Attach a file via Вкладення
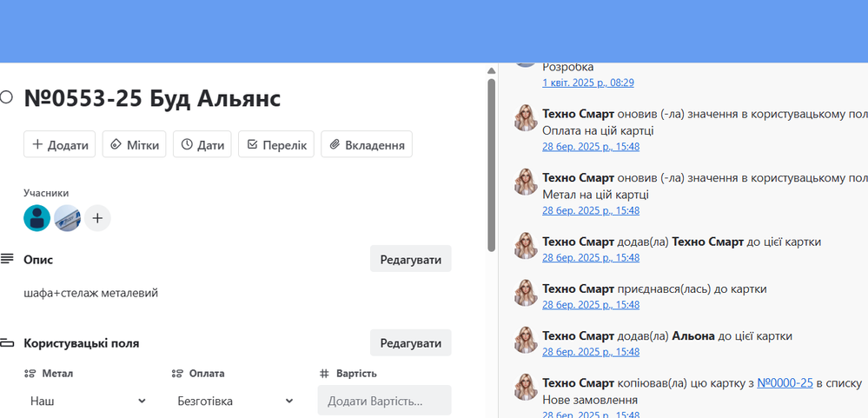 [x=366, y=144]
